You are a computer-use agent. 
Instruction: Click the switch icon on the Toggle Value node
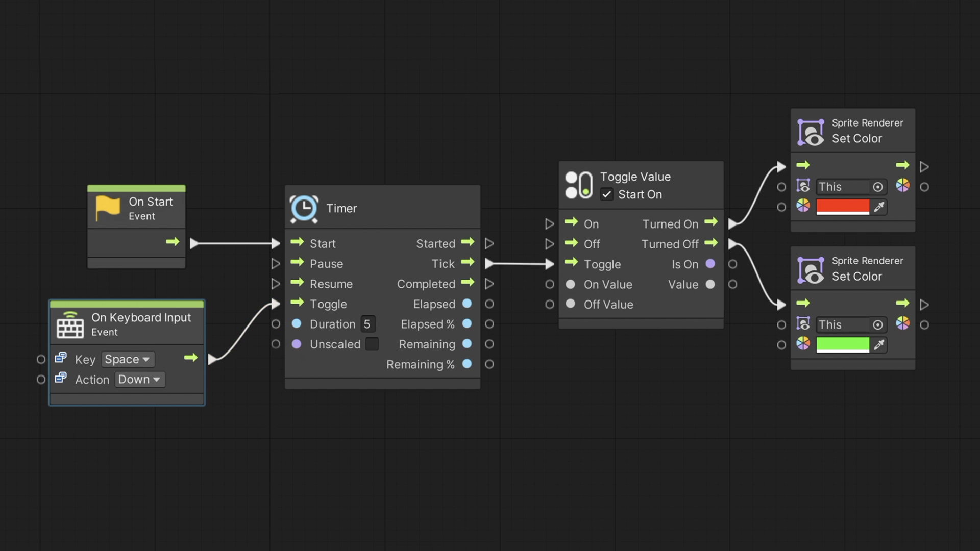pos(578,184)
